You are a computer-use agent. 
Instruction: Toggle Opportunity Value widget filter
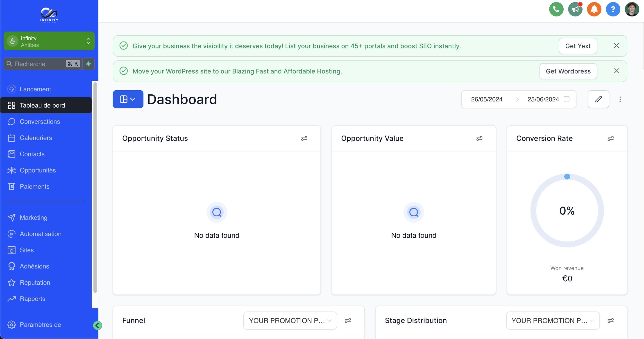480,138
